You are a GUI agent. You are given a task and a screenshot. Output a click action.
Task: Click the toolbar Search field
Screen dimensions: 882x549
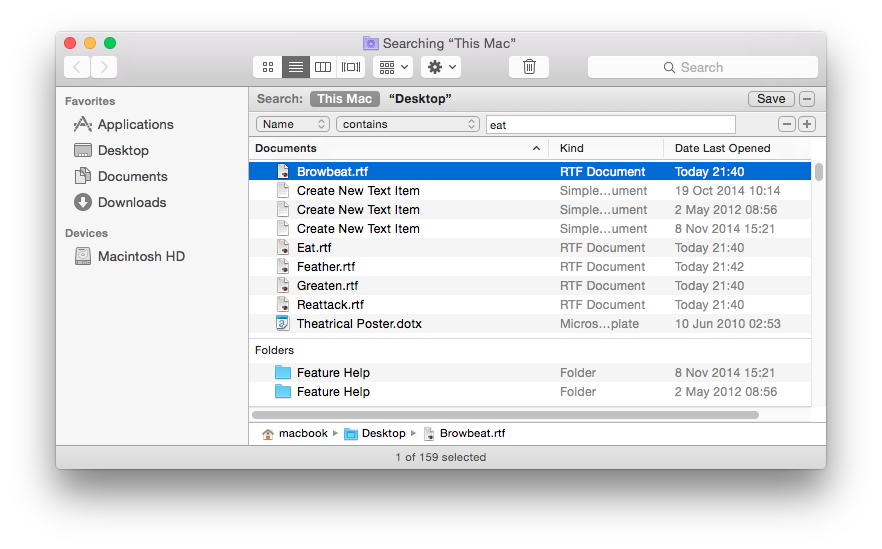pos(703,68)
